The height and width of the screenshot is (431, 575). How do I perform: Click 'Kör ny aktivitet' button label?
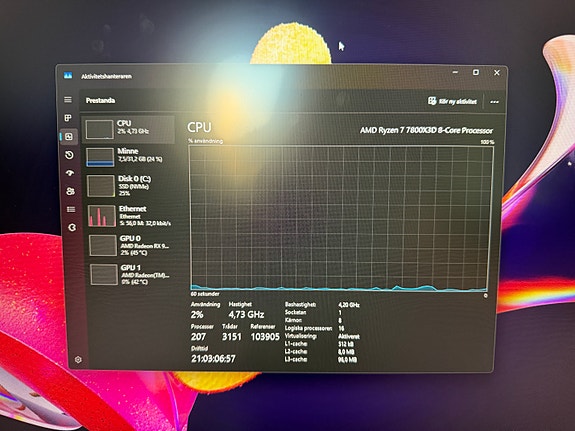tap(458, 102)
